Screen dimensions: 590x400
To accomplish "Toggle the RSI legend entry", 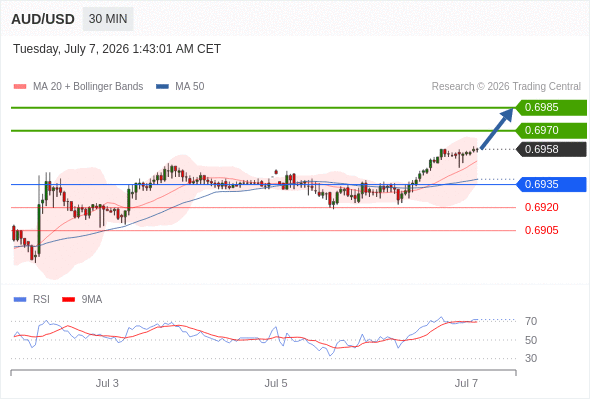I will pos(32,300).
